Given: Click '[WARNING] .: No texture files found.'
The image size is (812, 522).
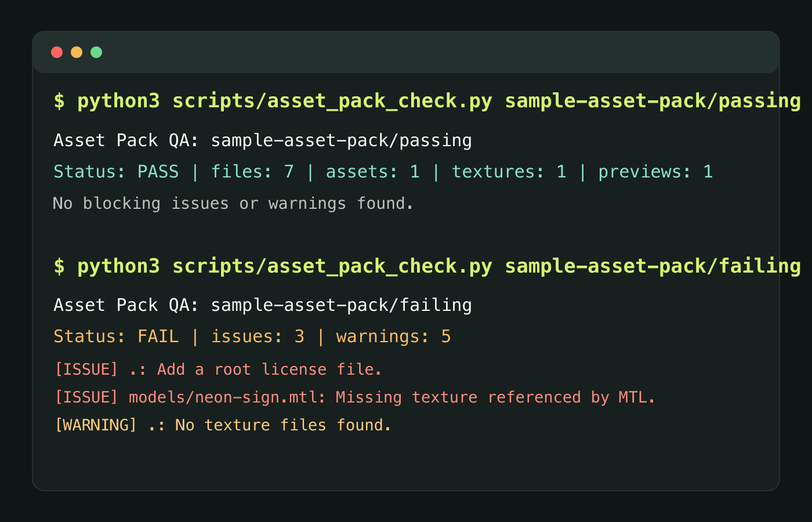Looking at the screenshot, I should coord(223,425).
